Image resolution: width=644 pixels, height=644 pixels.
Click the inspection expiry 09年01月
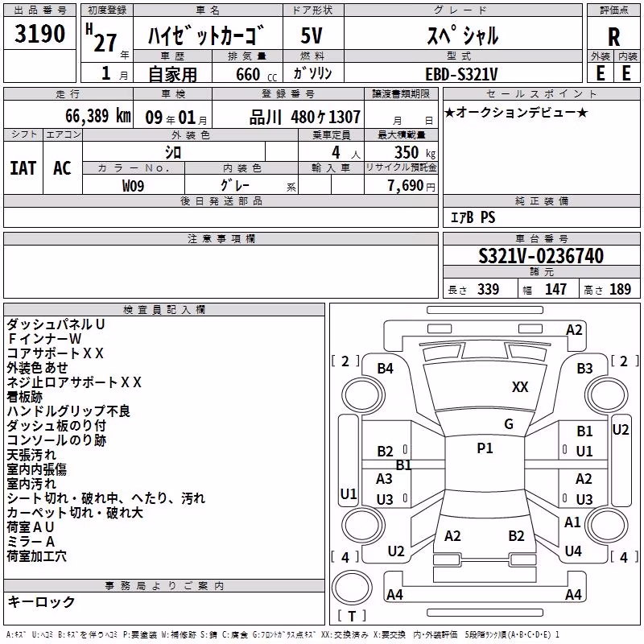coord(175,118)
